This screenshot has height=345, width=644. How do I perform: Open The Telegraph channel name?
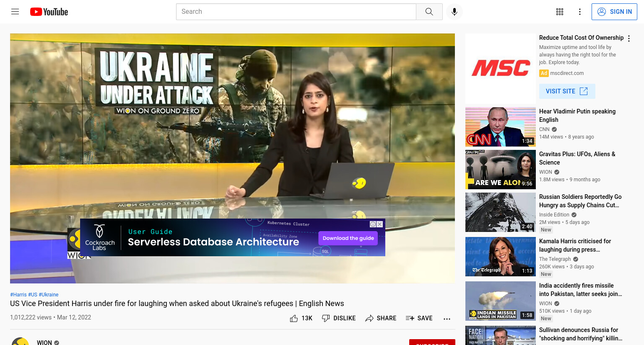[555, 259]
